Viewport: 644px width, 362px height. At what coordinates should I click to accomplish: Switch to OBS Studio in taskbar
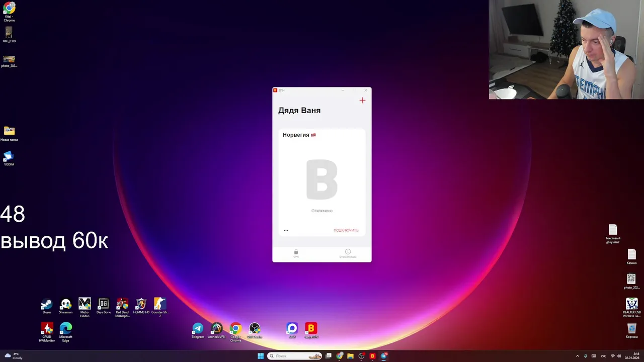[361, 356]
